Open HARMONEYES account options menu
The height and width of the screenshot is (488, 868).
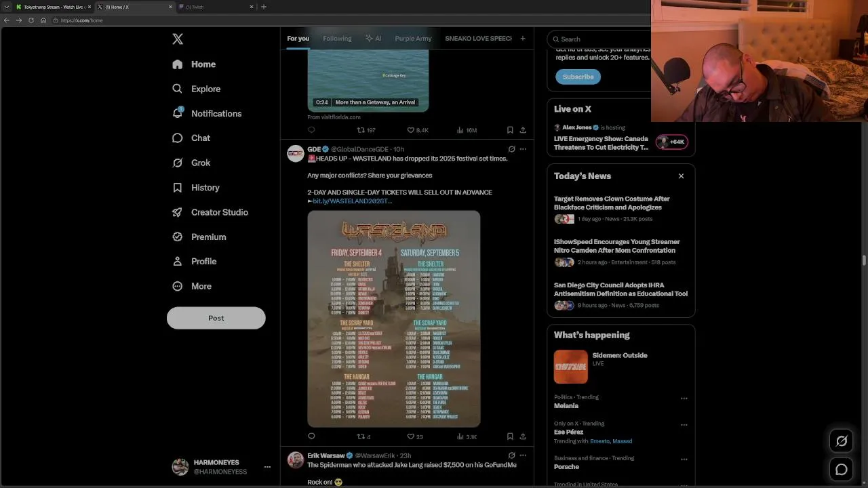(x=267, y=467)
